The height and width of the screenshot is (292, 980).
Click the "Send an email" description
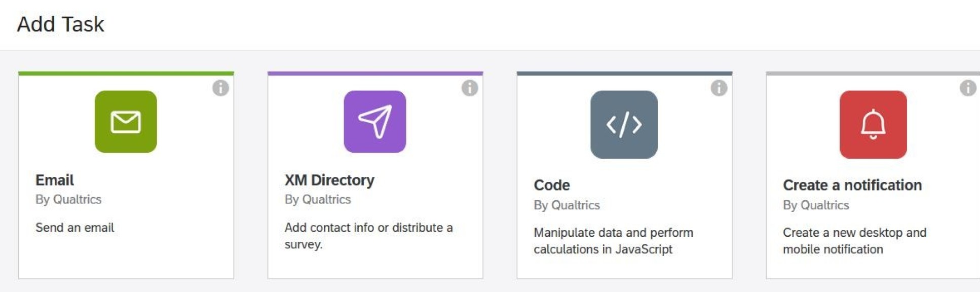click(x=75, y=228)
